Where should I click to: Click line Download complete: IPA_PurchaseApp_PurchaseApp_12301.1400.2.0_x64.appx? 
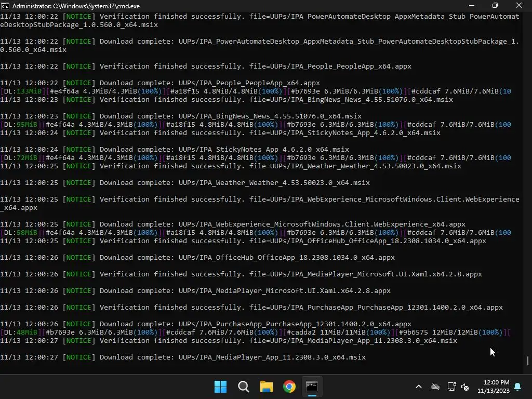(206, 324)
